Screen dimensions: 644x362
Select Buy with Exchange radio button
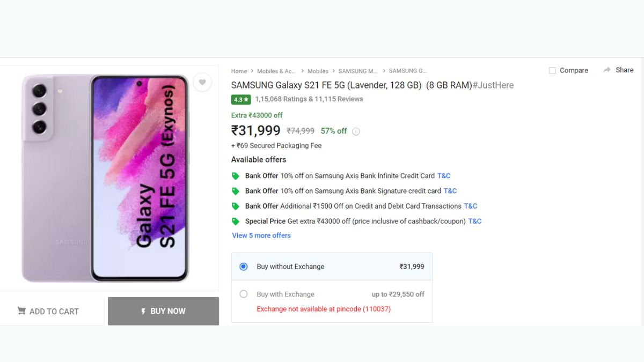[244, 294]
